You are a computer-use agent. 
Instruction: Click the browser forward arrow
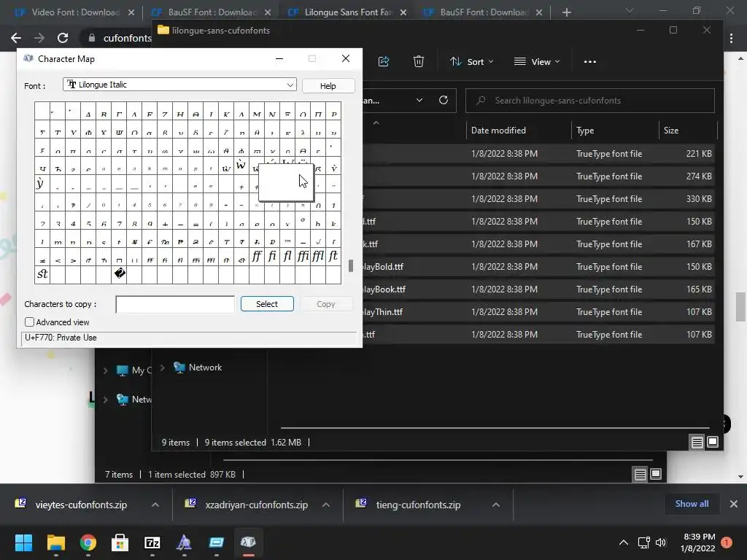click(x=39, y=38)
